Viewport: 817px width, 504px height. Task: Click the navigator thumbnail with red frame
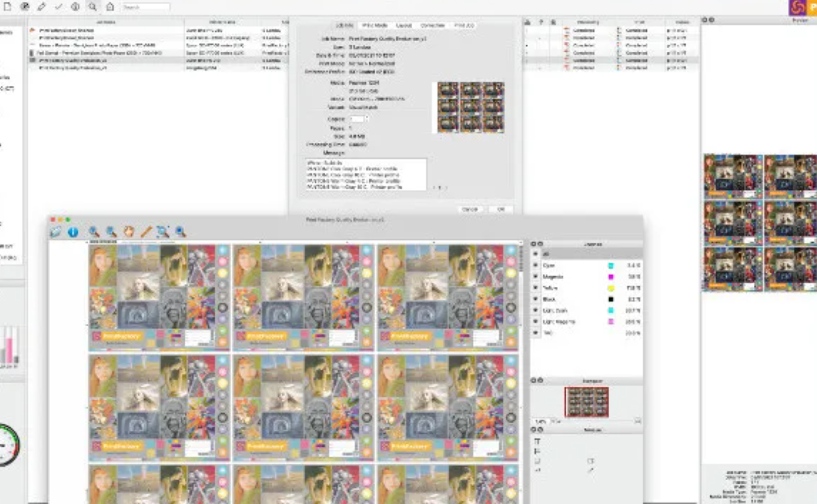(x=586, y=402)
